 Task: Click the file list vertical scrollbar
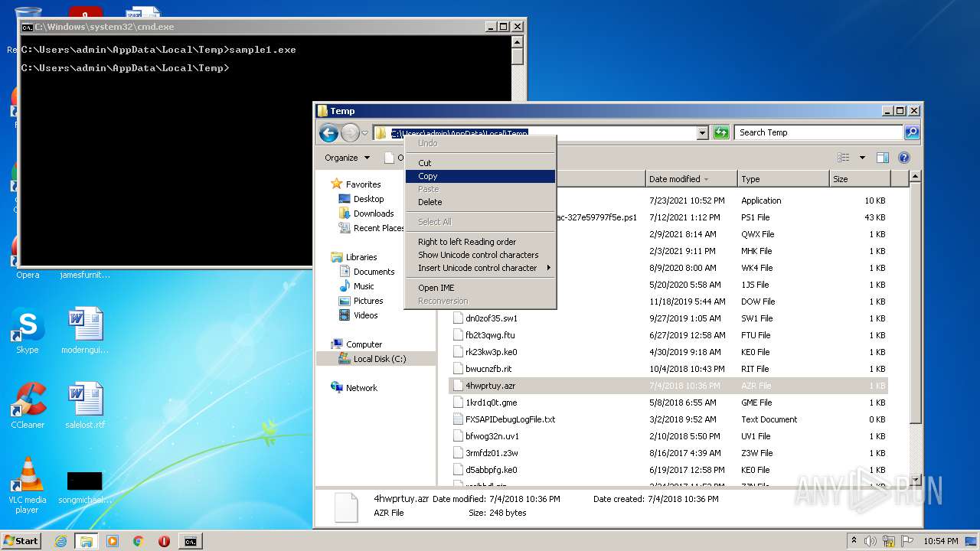[x=914, y=329]
